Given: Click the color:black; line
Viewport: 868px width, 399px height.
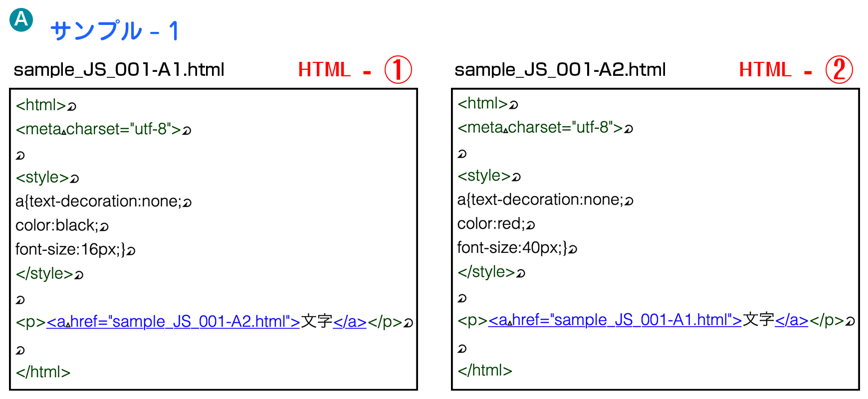Looking at the screenshot, I should (x=57, y=225).
